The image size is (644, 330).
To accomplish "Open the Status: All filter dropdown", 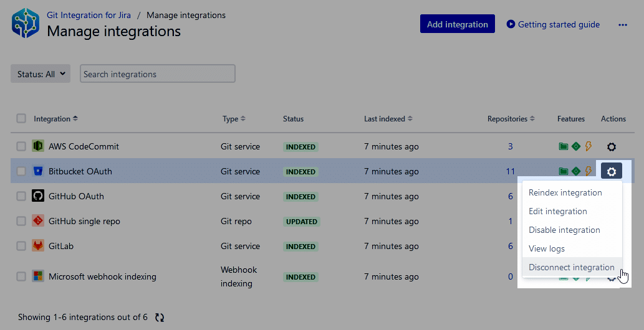I will [x=41, y=74].
